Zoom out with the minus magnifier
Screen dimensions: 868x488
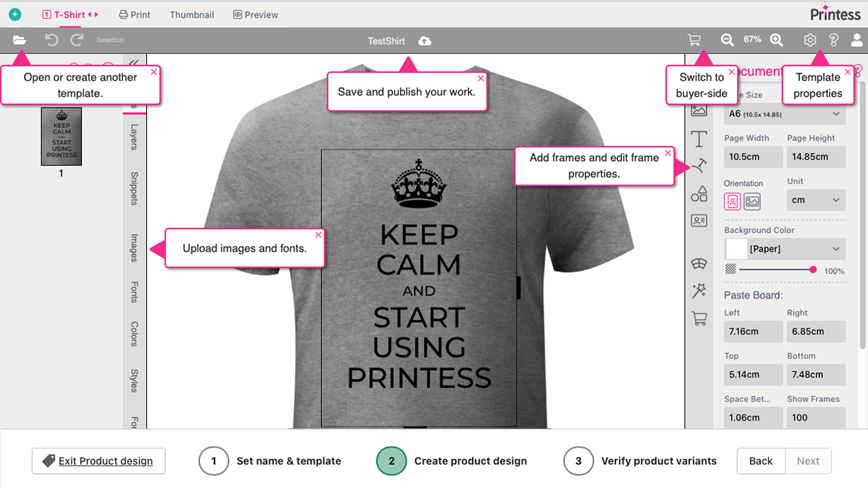(727, 40)
